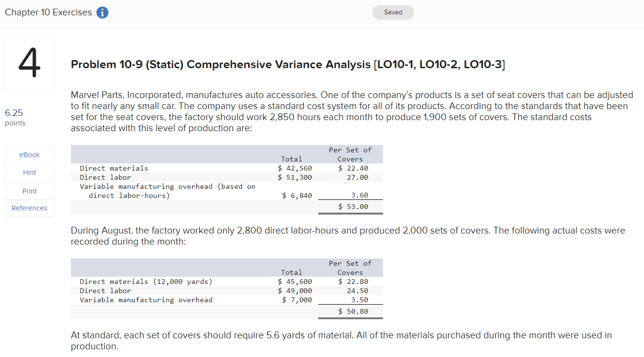Click the Per Set of Covers column header
Viewport: 644px width, 357px height.
(350, 154)
